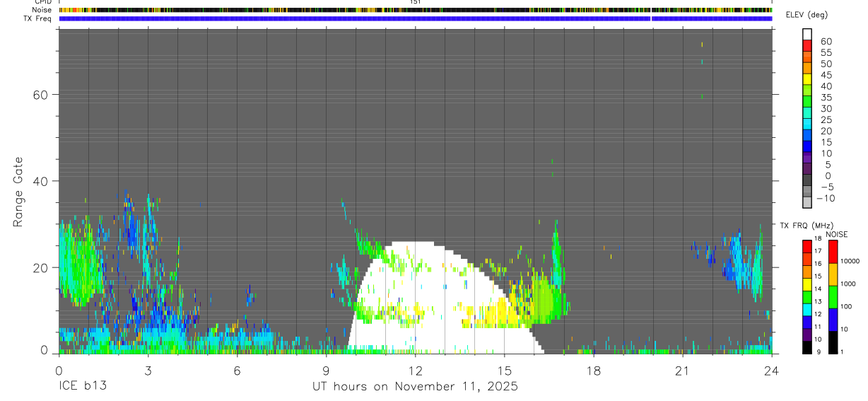868x401 pixels.
Task: Click x-axis tick label '6'
Action: pos(237,371)
